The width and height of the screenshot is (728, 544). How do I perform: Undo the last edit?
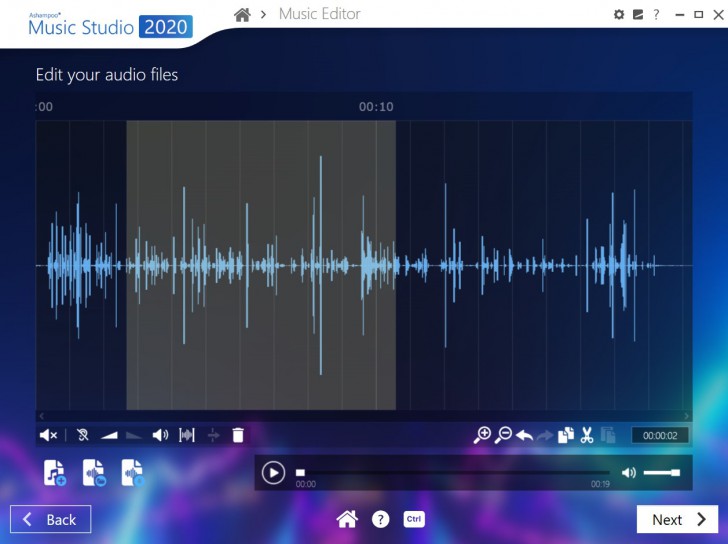click(525, 435)
